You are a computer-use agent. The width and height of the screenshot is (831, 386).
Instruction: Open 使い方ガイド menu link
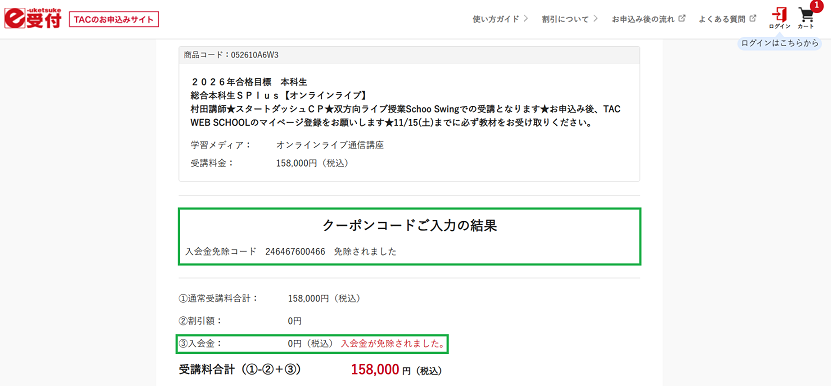(496, 19)
